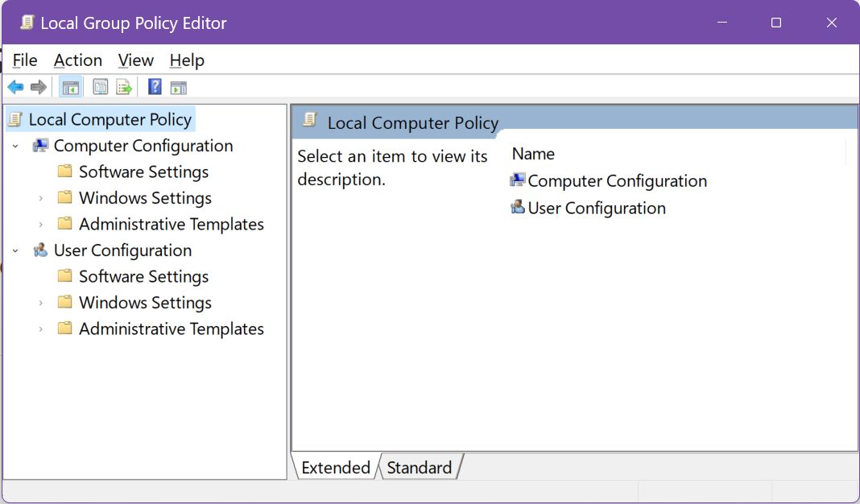Click folder icon of Windows Settings under Computer Configuration
The width and height of the screenshot is (860, 504).
click(64, 197)
